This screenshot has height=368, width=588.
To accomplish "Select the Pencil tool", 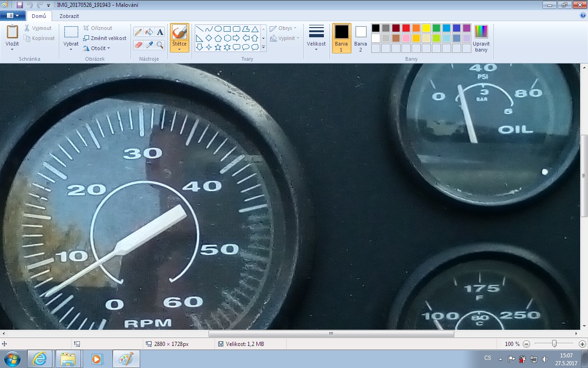I will [138, 32].
